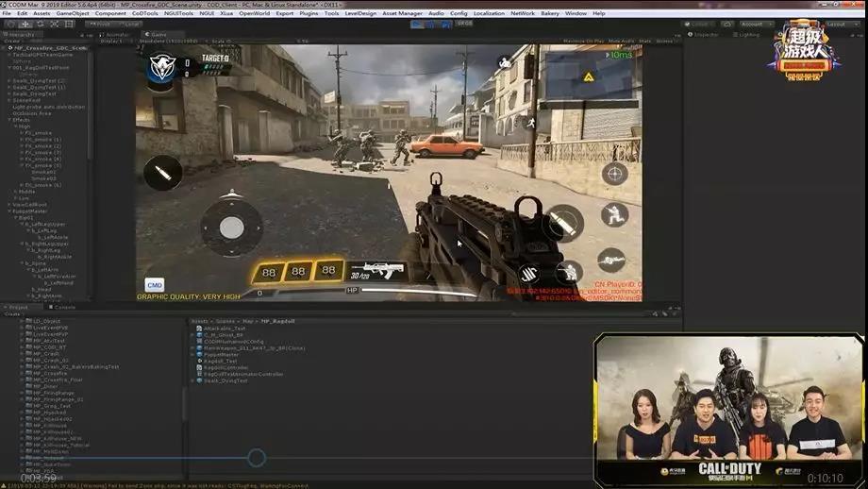The image size is (868, 489).
Task: Tap the yellow marker on minimap
Action: 589,77
